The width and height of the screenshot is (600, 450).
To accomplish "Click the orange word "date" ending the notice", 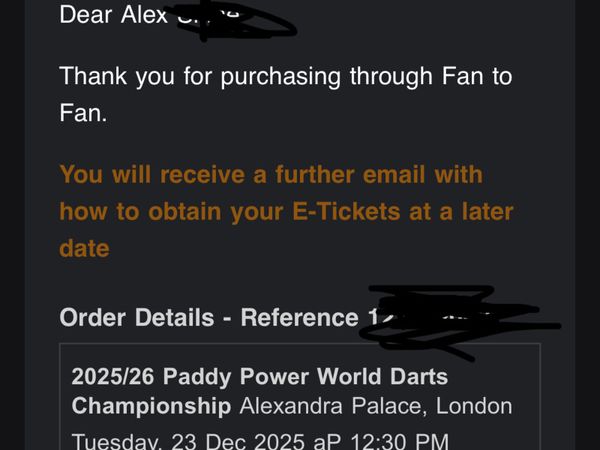I will point(84,247).
